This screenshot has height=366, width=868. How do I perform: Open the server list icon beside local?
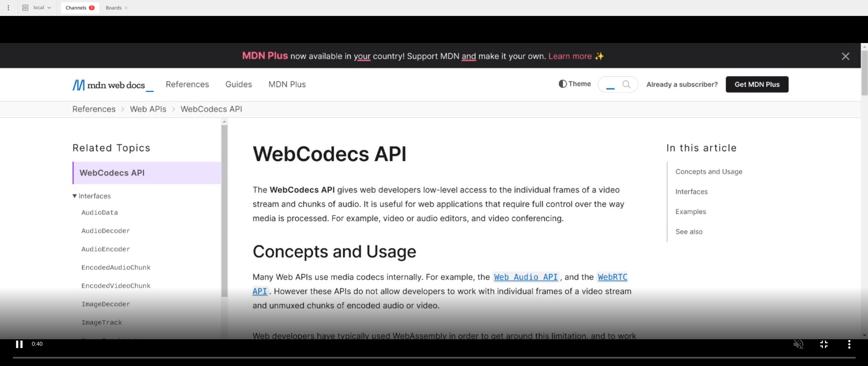coord(25,7)
